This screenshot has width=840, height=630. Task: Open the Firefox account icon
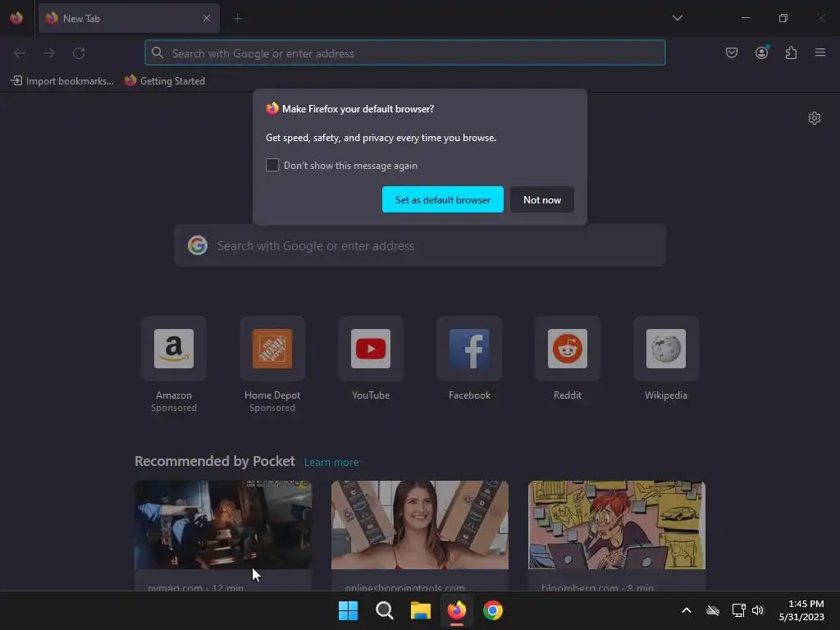pos(761,52)
